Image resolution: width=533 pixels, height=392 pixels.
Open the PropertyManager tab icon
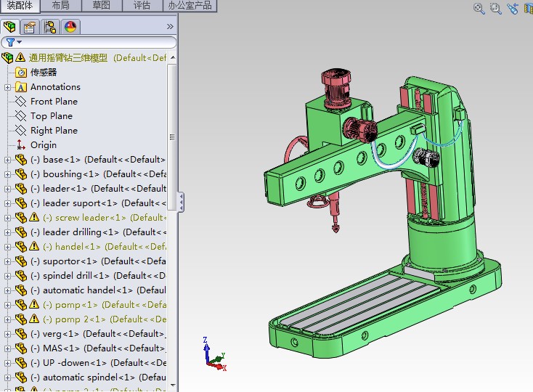30,27
